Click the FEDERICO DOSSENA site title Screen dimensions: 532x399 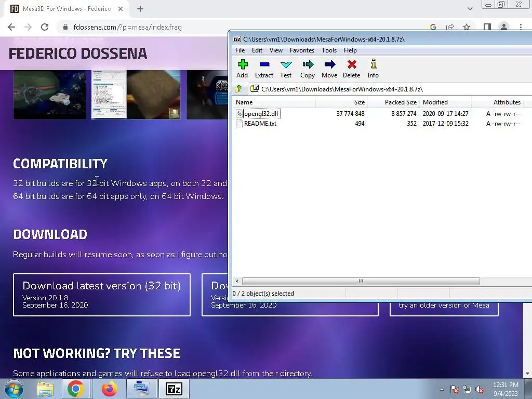click(78, 54)
